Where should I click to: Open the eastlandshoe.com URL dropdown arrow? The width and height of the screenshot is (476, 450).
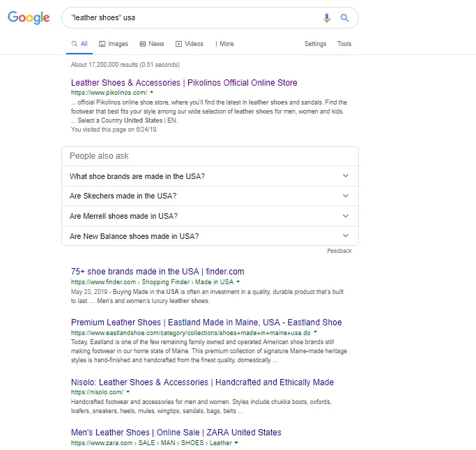point(316,332)
